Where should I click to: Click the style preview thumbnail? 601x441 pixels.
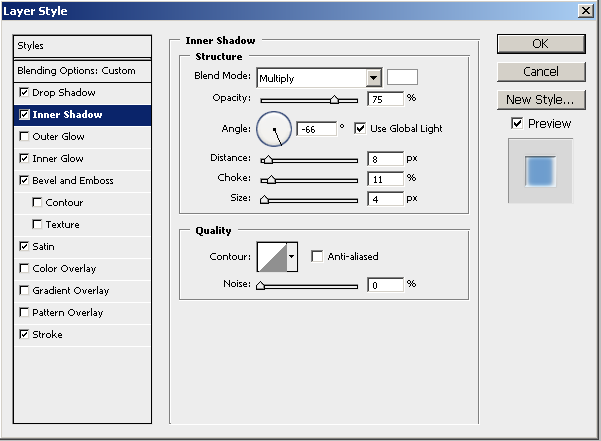540,171
